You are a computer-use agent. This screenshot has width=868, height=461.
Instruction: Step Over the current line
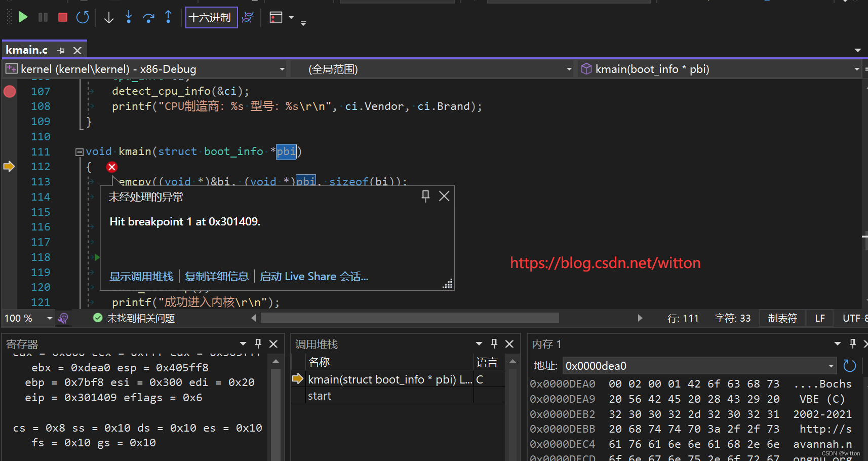[148, 18]
